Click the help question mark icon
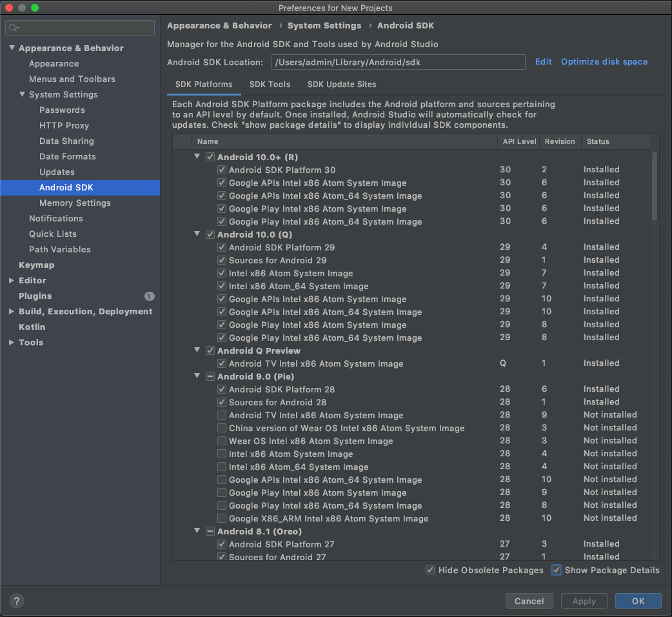672x617 pixels. click(16, 601)
